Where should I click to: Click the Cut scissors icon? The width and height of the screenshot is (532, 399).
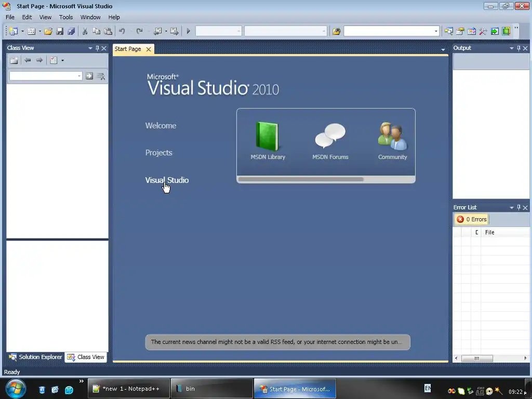click(x=85, y=31)
